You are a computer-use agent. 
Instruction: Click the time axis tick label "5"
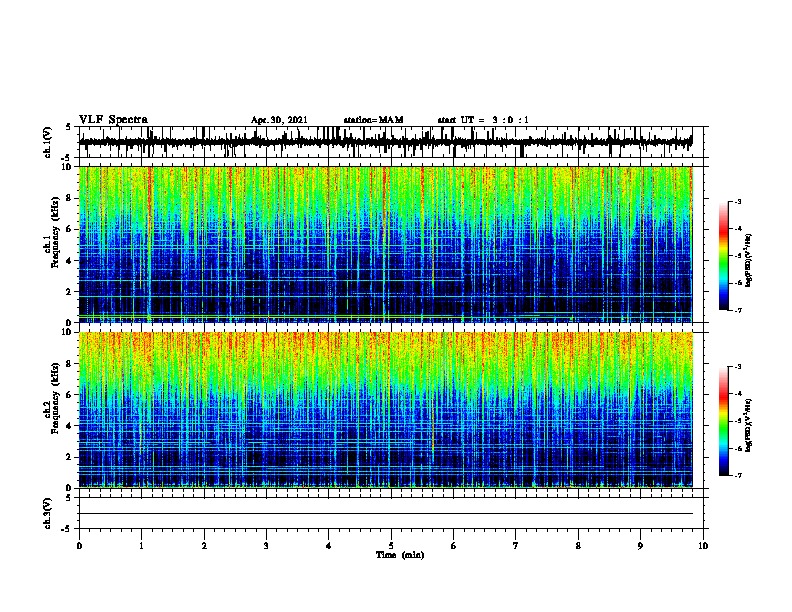(x=391, y=546)
